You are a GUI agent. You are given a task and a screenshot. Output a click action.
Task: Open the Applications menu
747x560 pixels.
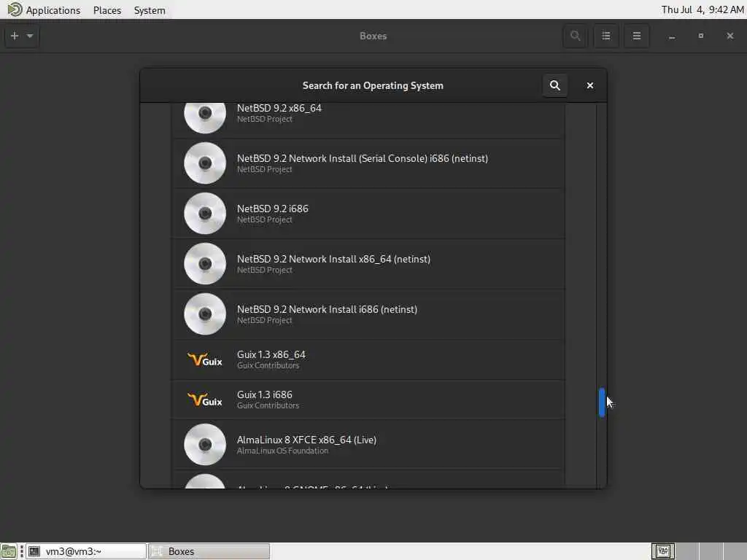(x=53, y=10)
